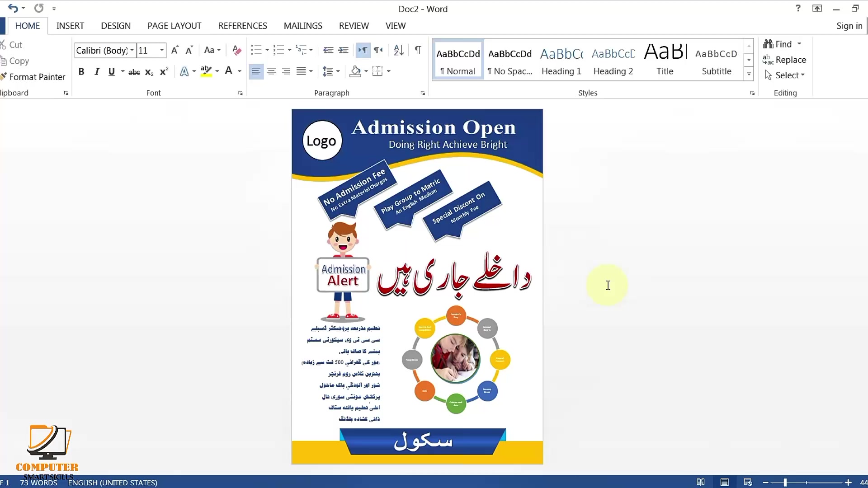Switch to Print Layout view
This screenshot has width=868, height=488.
[x=724, y=482]
